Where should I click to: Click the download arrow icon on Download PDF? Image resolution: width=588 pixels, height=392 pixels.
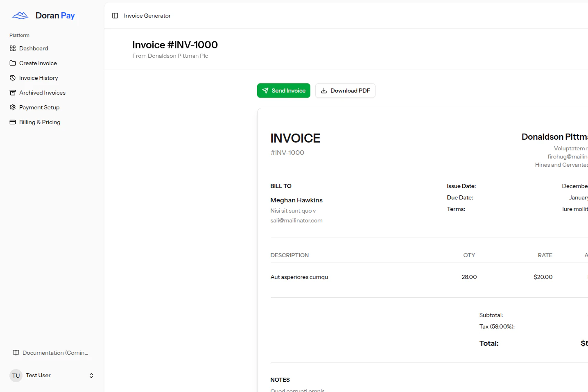pos(324,91)
